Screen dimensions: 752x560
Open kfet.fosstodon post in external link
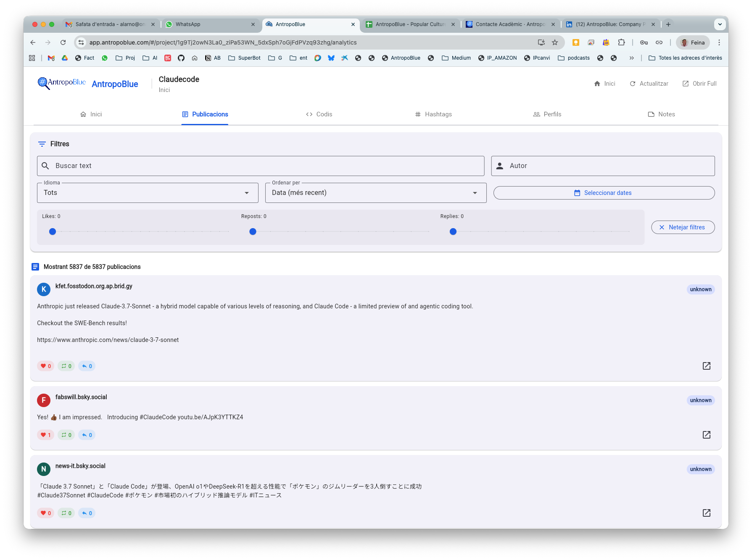(x=706, y=366)
